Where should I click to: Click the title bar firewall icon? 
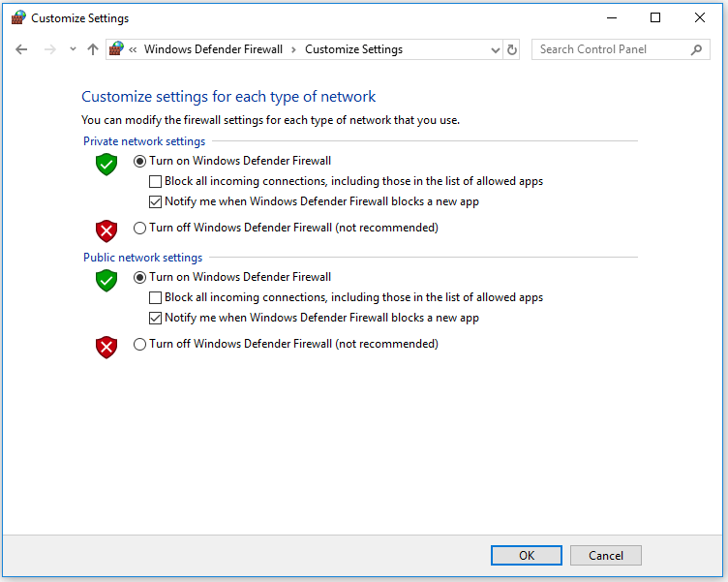[x=18, y=17]
